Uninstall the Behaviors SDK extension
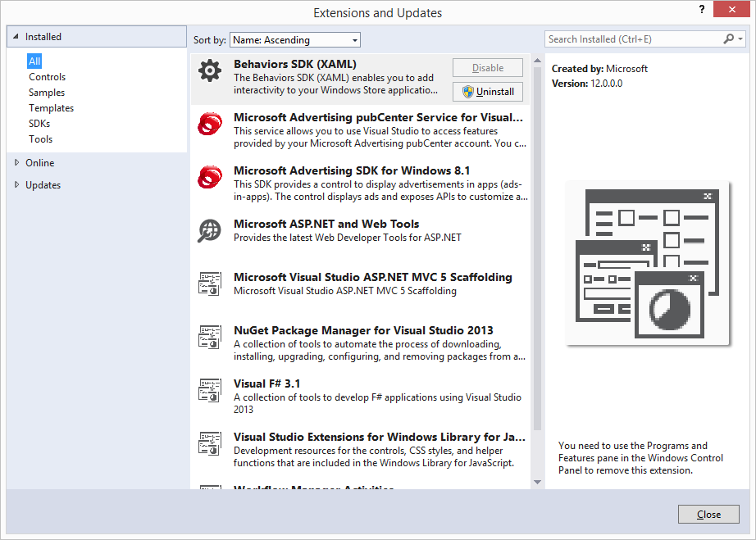Screen dimensions: 756x540 coord(487,92)
